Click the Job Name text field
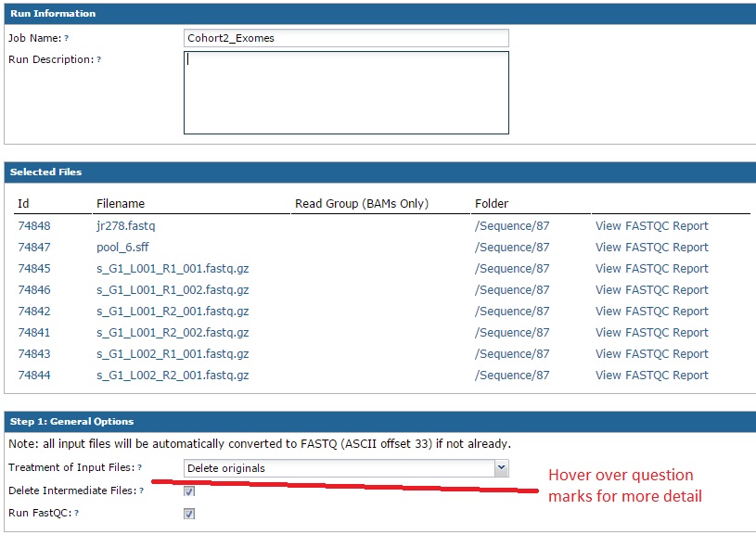The width and height of the screenshot is (756, 535). coord(346,38)
